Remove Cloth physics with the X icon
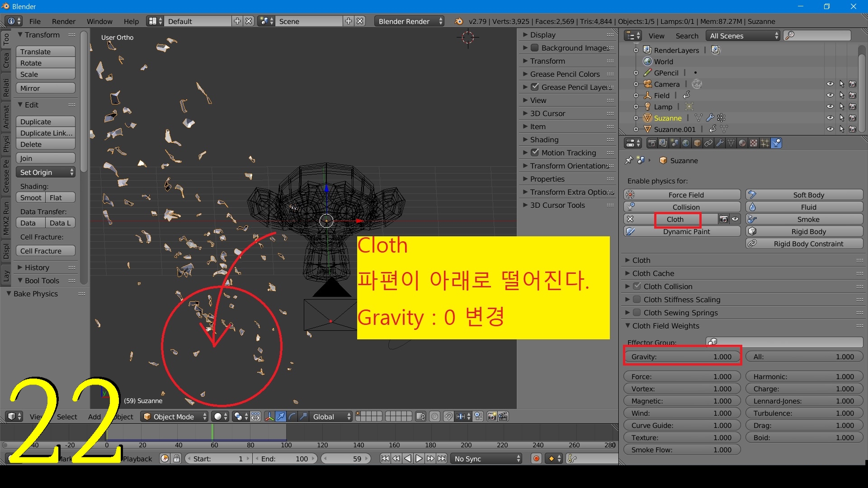The width and height of the screenshot is (868, 488). 630,219
